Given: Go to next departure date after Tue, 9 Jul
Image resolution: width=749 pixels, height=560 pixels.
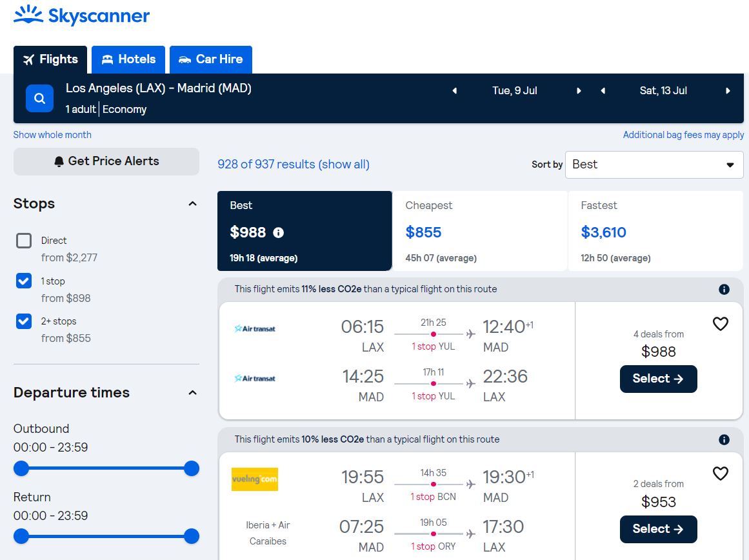Looking at the screenshot, I should [x=579, y=91].
